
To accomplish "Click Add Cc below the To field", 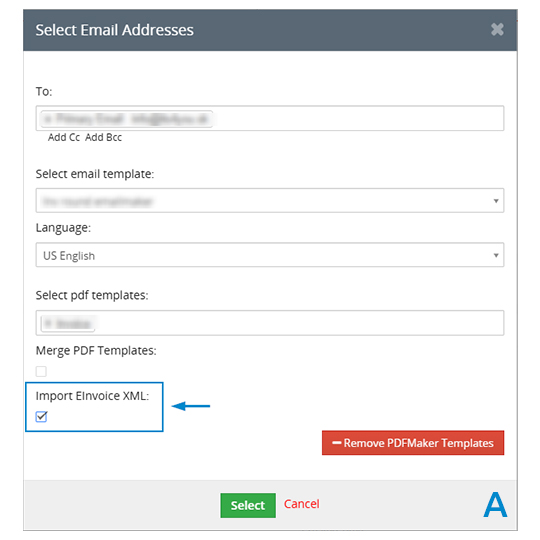I will point(64,137).
